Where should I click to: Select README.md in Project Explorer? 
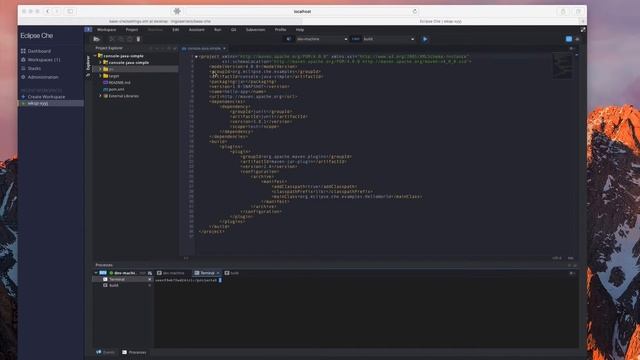pyautogui.click(x=120, y=82)
